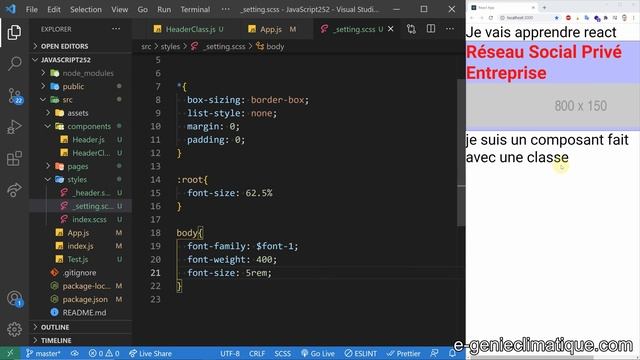Open the Live Share view icon

pos(14,190)
